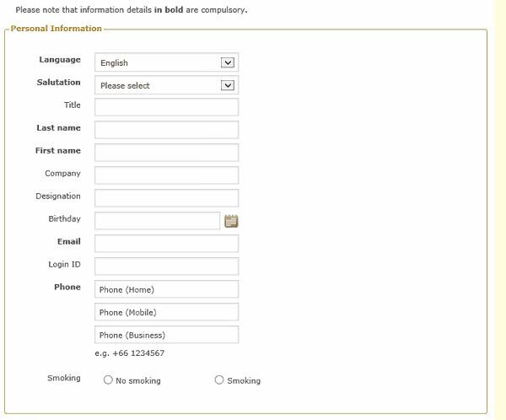Screen dimensions: 506x420
Task: Click into the Title text field
Action: coord(166,107)
